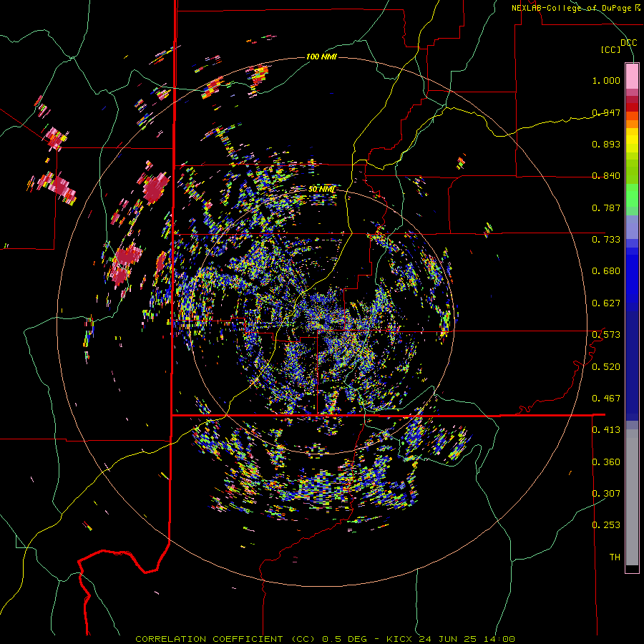This screenshot has height=644, width=644.
Task: Click the CORRELATION COEFFICIENT (CC) caption text
Action: (225, 639)
